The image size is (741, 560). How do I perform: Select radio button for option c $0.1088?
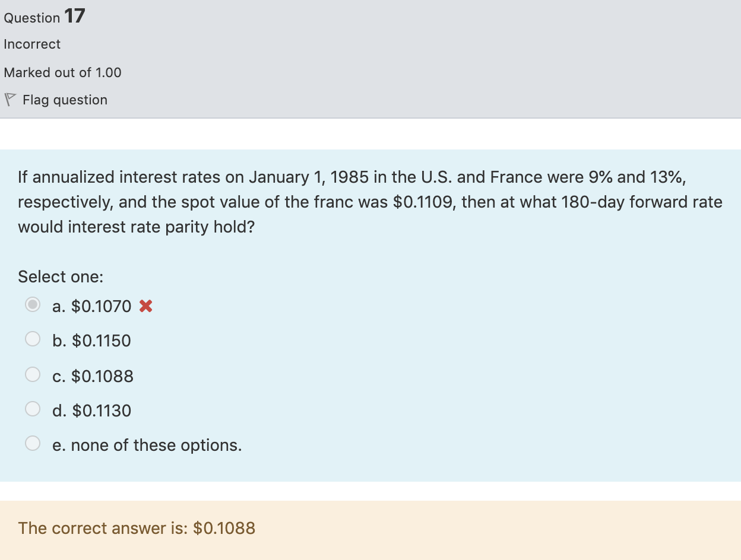[x=33, y=374]
